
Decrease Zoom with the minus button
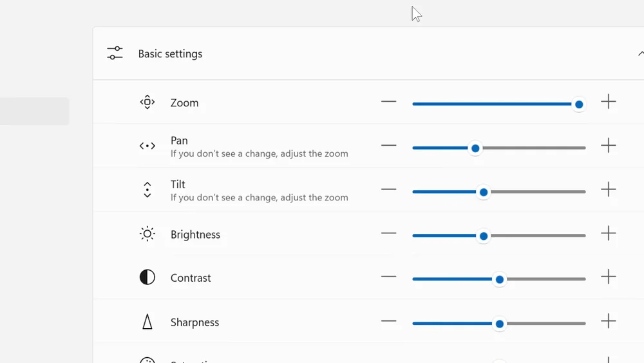coord(388,102)
